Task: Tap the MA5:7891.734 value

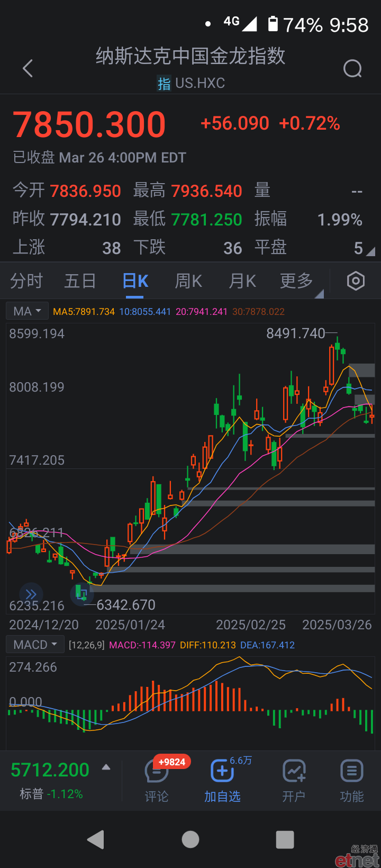Action: [x=84, y=312]
